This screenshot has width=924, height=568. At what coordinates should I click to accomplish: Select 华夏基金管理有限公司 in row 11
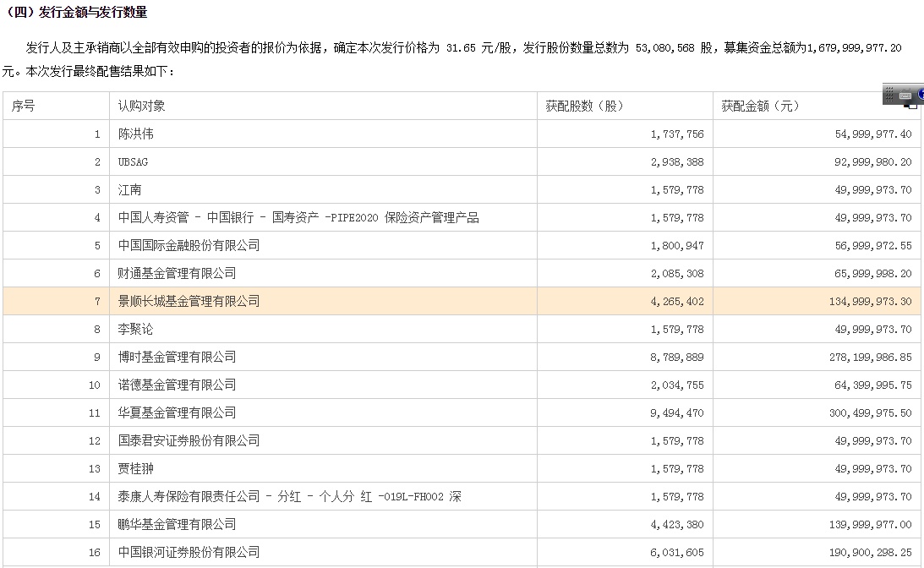177,412
